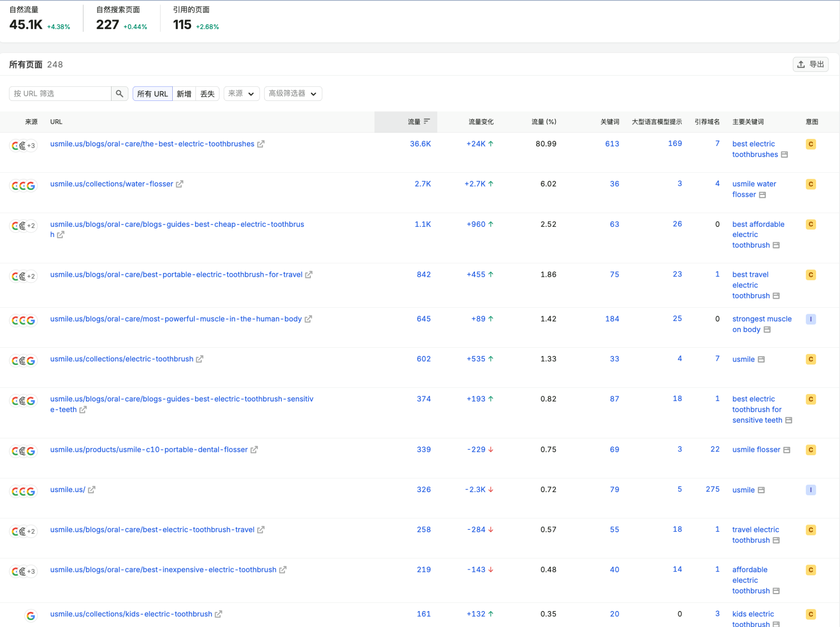Open 'best electric toothbrush for sensitive teeth' keyword
Image resolution: width=840 pixels, height=627 pixels.
pos(757,410)
